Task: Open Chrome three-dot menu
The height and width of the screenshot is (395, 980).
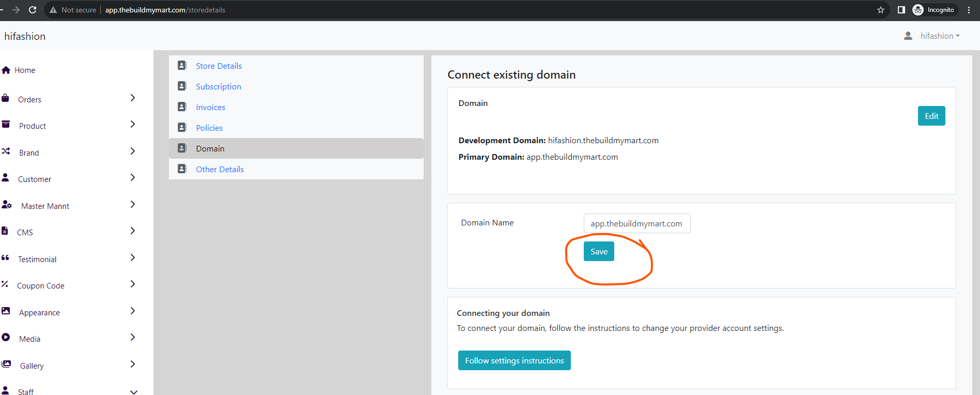Action: (x=969, y=10)
